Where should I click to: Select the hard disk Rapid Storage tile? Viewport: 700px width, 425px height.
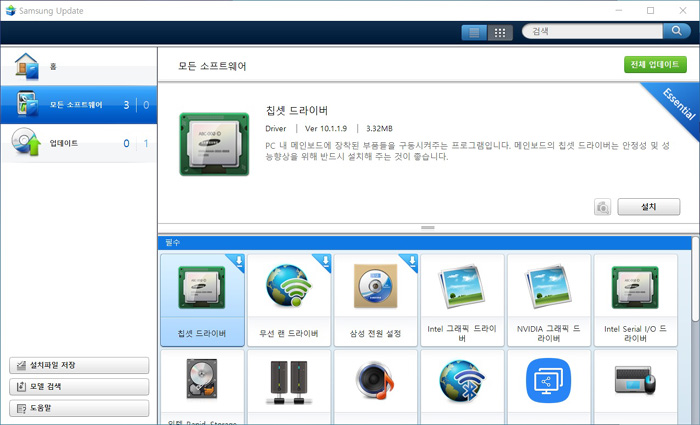[202, 387]
